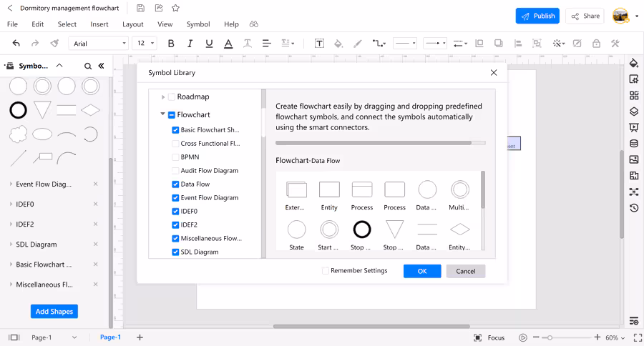Expand the IDEF2 section in side panel

[11, 224]
